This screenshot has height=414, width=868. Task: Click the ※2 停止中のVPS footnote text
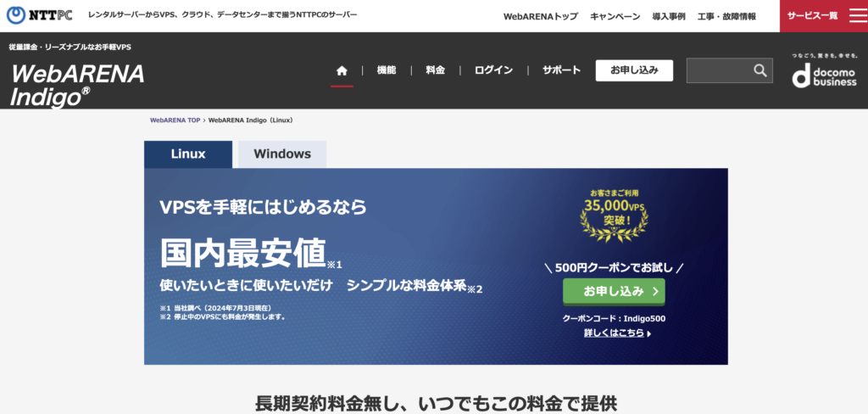(x=223, y=317)
